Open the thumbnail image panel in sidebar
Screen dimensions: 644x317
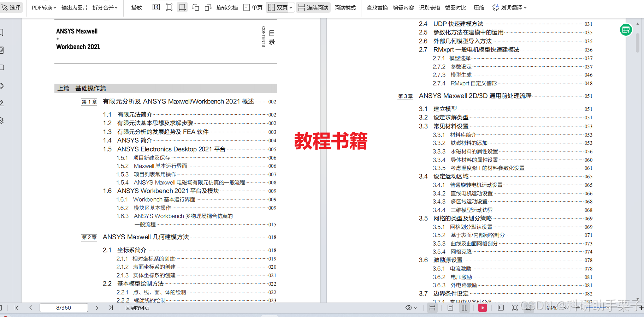(2, 50)
